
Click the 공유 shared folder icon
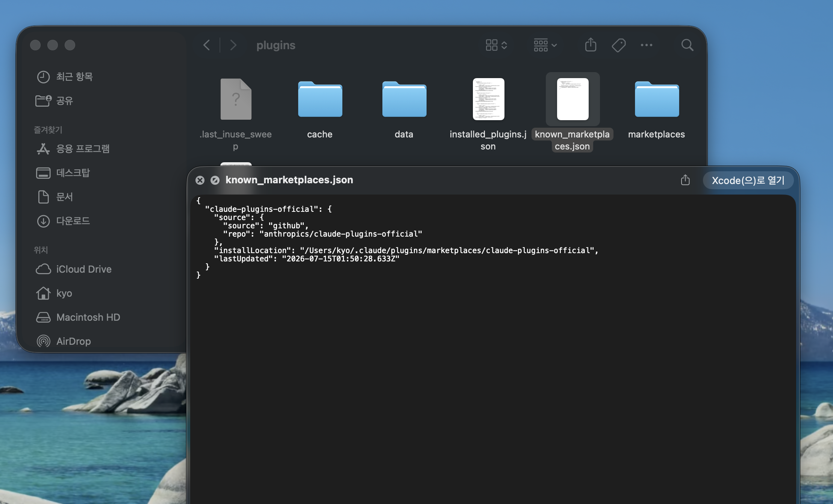point(43,101)
